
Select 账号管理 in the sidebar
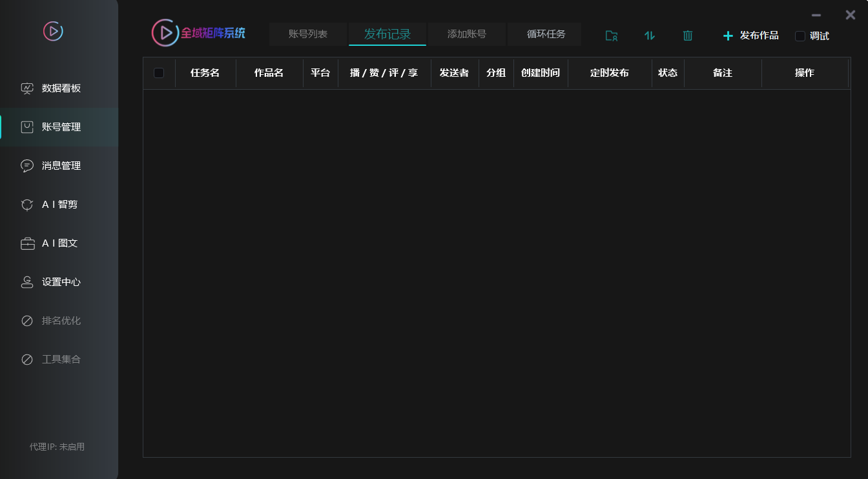coord(61,127)
